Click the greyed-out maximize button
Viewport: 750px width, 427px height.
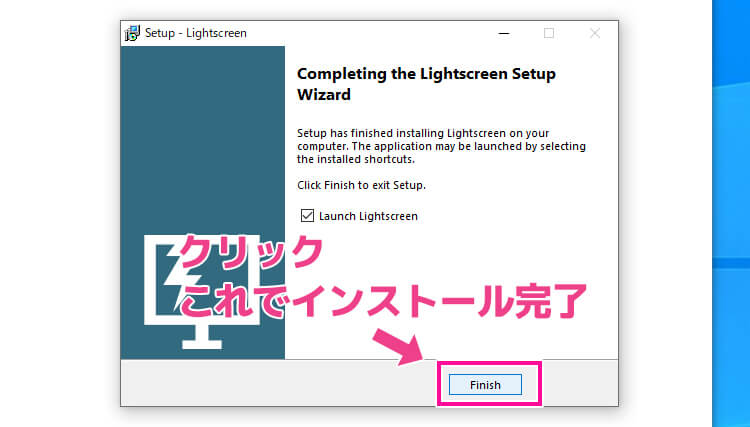coord(548,33)
